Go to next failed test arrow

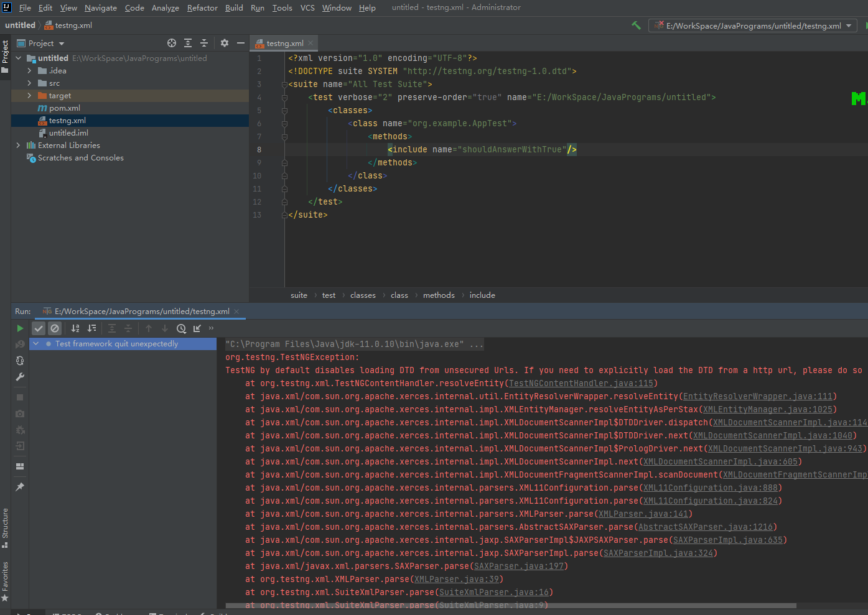(x=165, y=328)
